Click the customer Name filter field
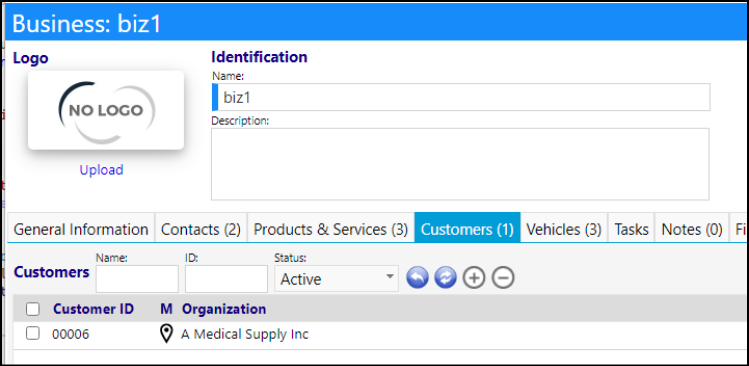This screenshot has height=366, width=749. click(137, 279)
